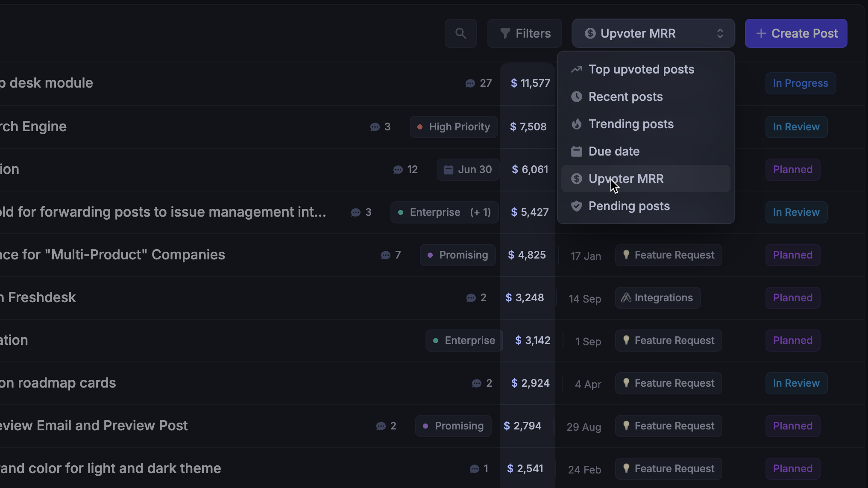This screenshot has height=488, width=868.
Task: Select the filter funnel icon
Action: 505,33
